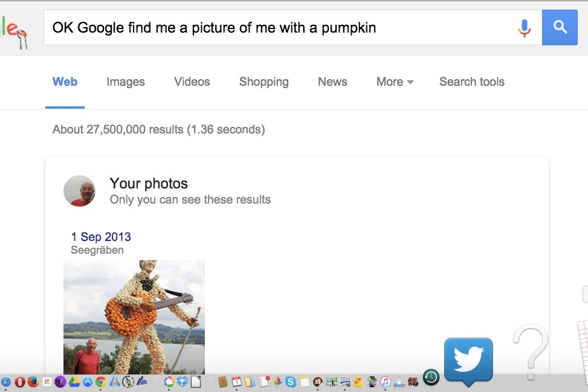
Task: Open the Twitter bird app icon
Action: pyautogui.click(x=468, y=360)
